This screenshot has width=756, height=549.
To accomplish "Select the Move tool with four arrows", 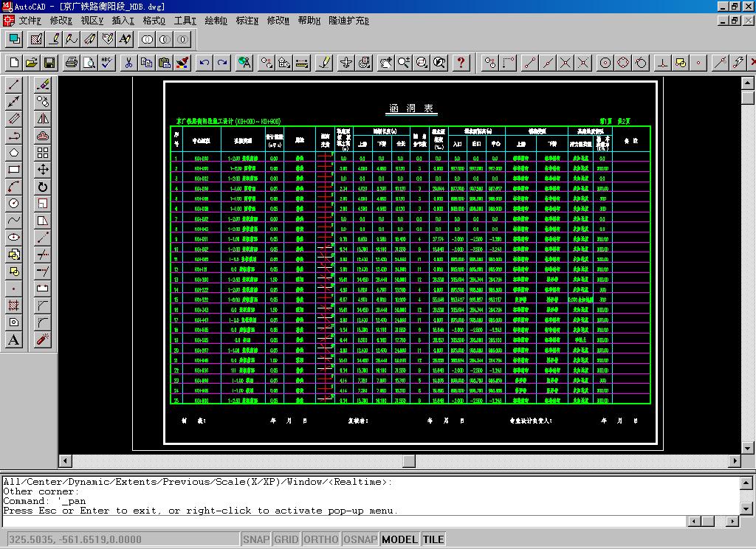I will [x=43, y=170].
